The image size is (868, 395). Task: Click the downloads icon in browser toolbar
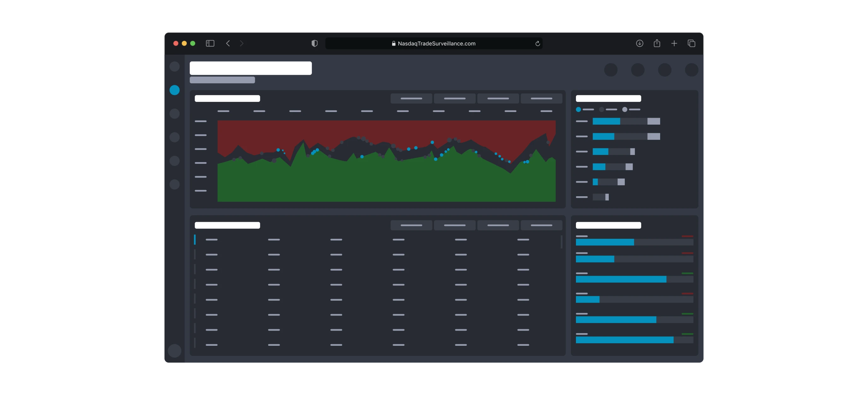tap(639, 43)
